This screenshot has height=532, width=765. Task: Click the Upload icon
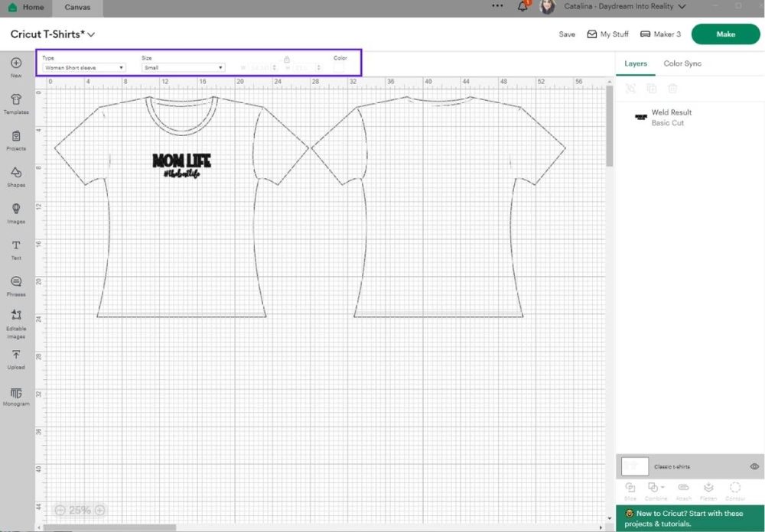click(16, 358)
